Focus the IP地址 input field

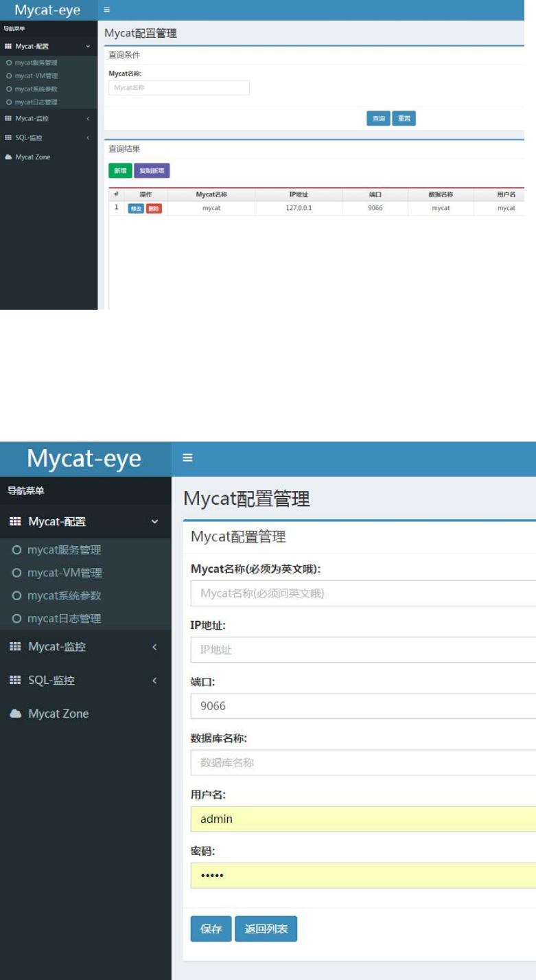coord(363,650)
